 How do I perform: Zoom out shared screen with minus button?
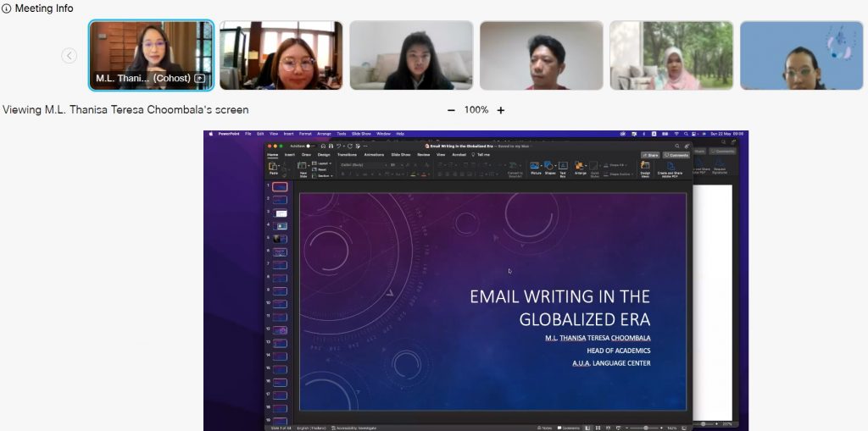[x=451, y=110]
